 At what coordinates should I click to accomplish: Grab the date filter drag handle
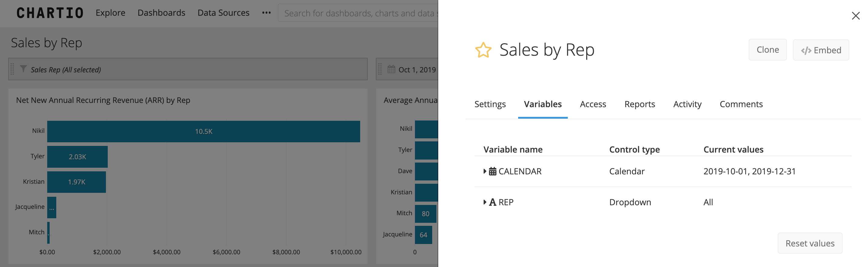point(380,69)
